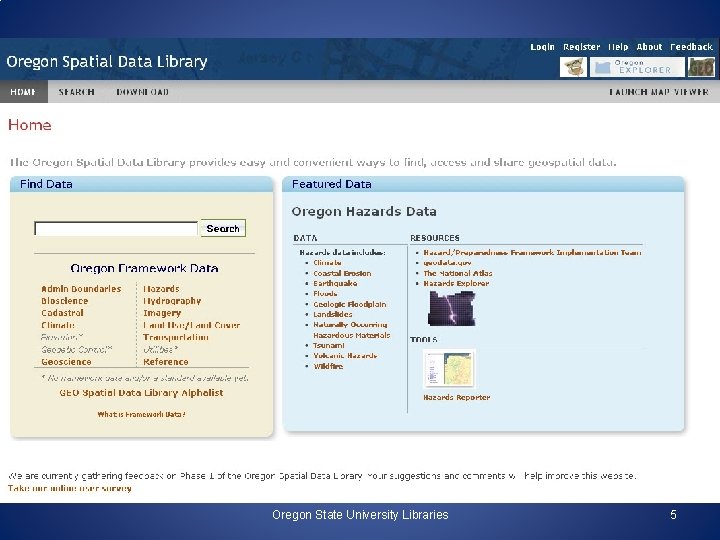Click the Hazards Reporter text link
Image resolution: width=720 pixels, height=540 pixels.
(456, 397)
